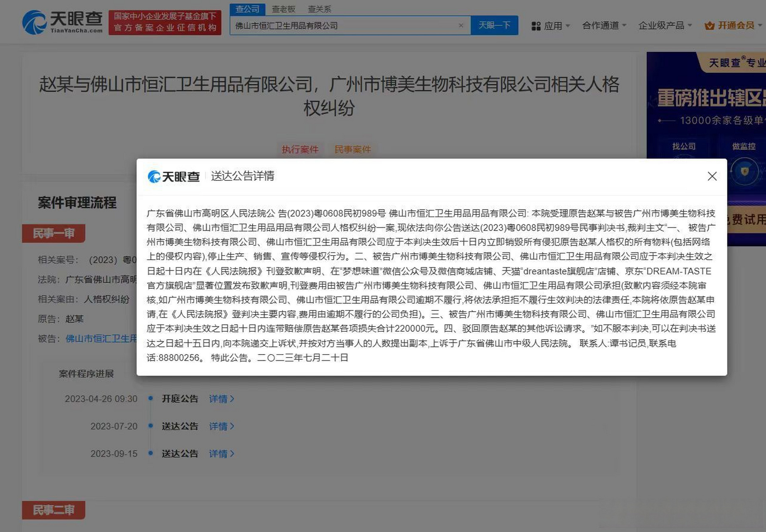Screen dimensions: 766x532
Task: Click the 案件程序进展 label
Action: click(86, 374)
